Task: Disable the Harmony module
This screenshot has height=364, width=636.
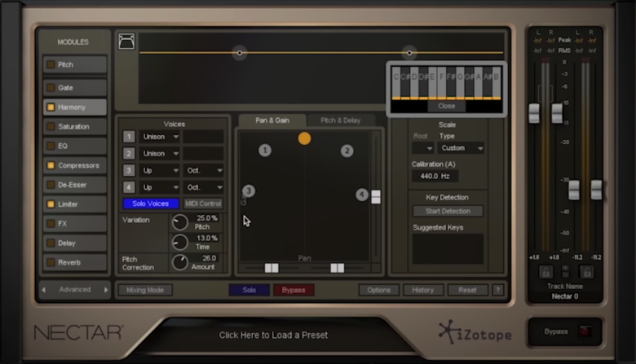Action: (x=51, y=107)
